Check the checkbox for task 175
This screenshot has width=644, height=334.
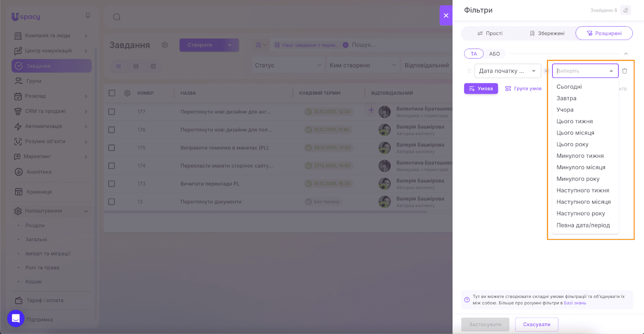pos(111,148)
